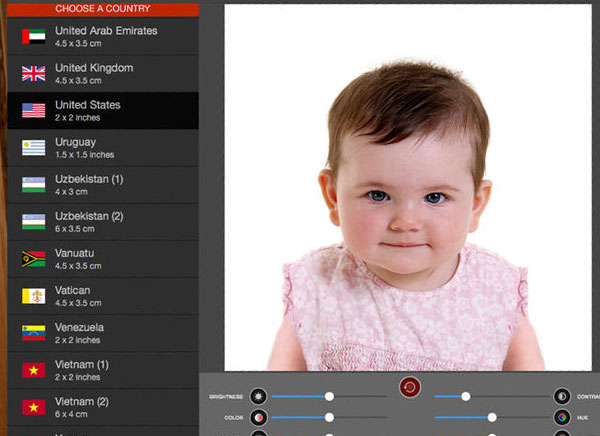The width and height of the screenshot is (600, 436).
Task: Click the contrast half-circle icon
Action: pyautogui.click(x=562, y=397)
